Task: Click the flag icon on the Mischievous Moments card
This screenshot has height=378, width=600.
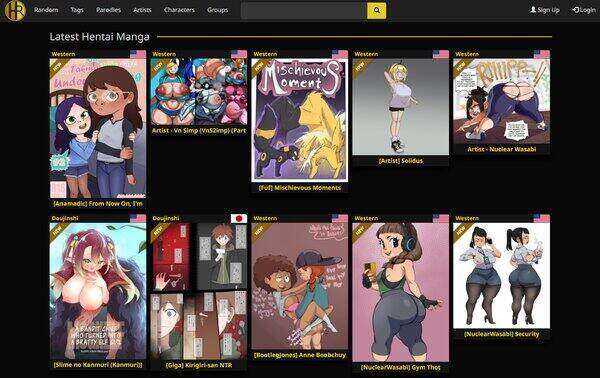Action: (340, 54)
